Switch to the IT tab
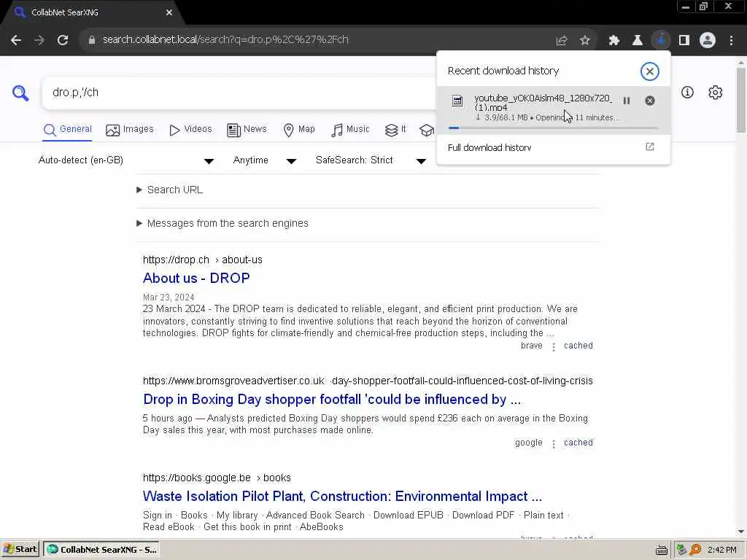 coord(395,130)
